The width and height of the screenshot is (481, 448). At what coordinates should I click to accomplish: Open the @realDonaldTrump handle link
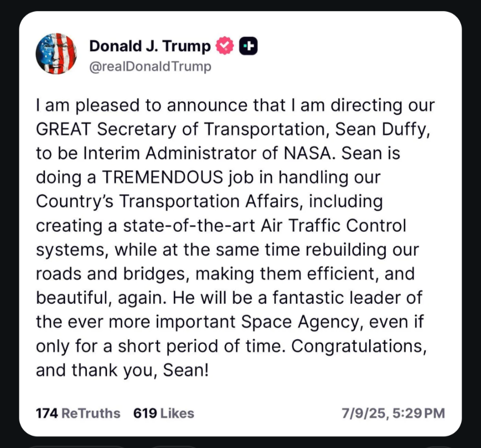pyautogui.click(x=150, y=66)
